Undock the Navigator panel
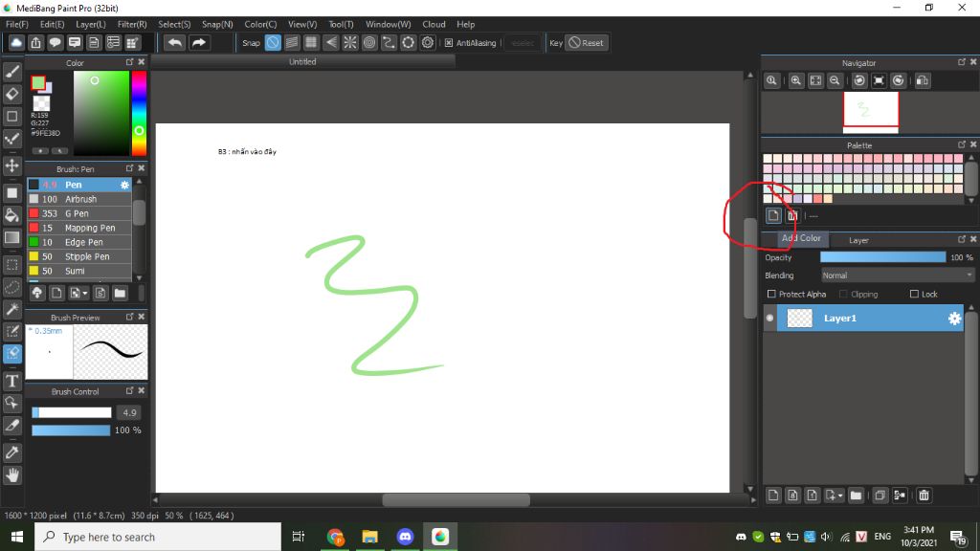980x551 pixels. tap(961, 62)
